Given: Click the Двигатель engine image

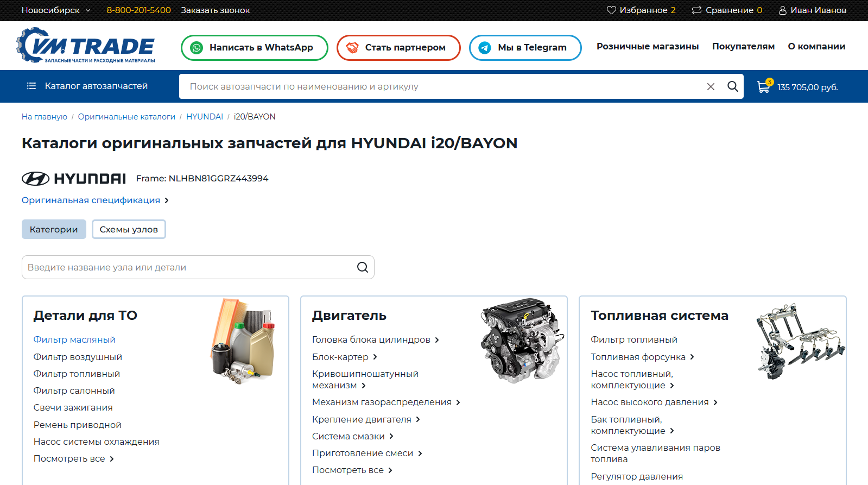Looking at the screenshot, I should tap(522, 340).
